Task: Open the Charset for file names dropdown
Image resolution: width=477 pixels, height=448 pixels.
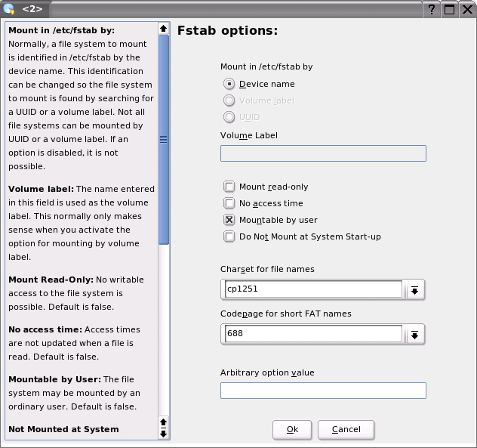Action: (414, 289)
